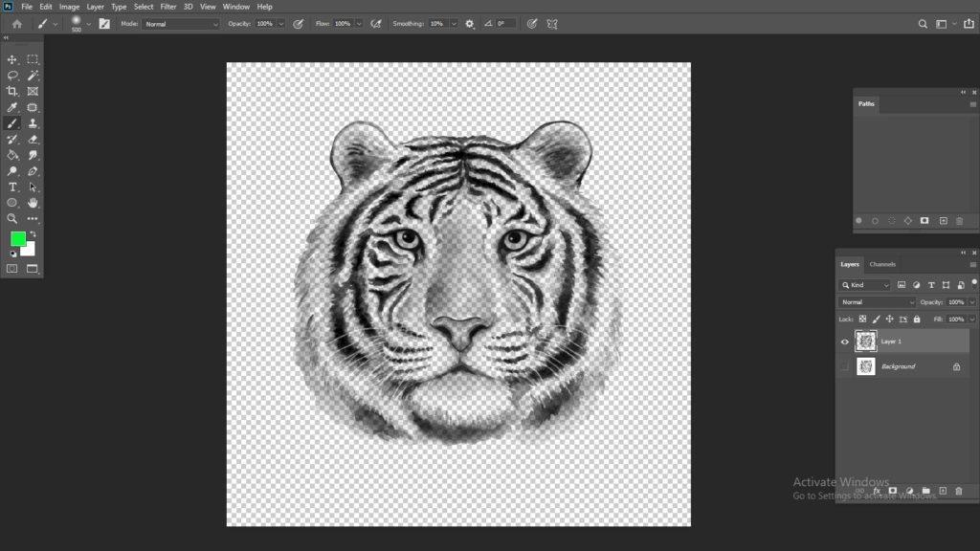This screenshot has height=551, width=980.
Task: Create a new layer with plus button
Action: 943,491
